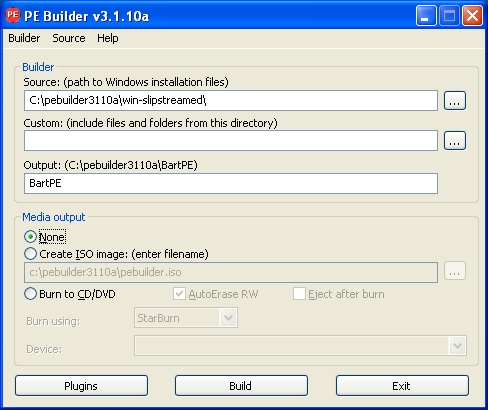Expand the Device dropdown
This screenshot has width=488, height=410.
(x=457, y=346)
